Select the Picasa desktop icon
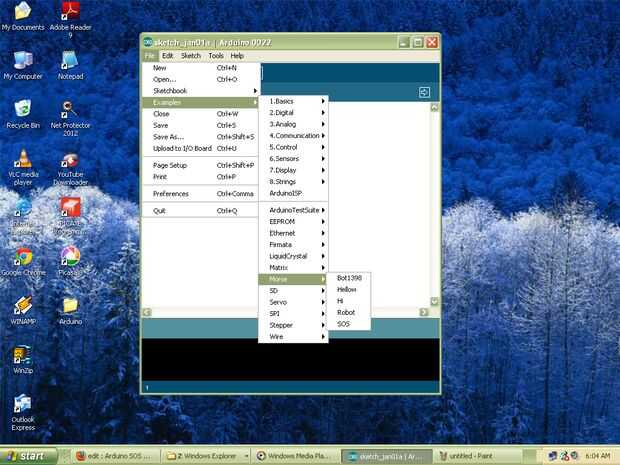The image size is (620, 465). 70,261
